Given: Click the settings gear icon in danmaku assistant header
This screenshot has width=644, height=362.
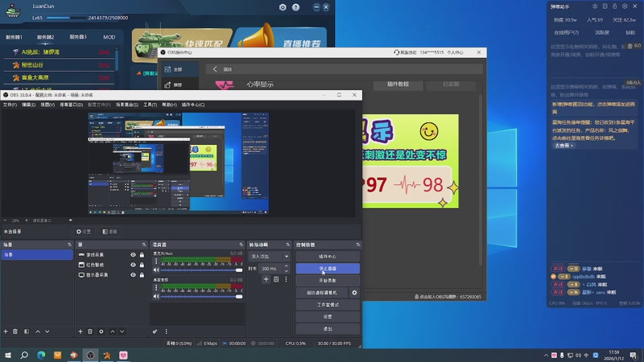Looking at the screenshot, I should coord(625,6).
